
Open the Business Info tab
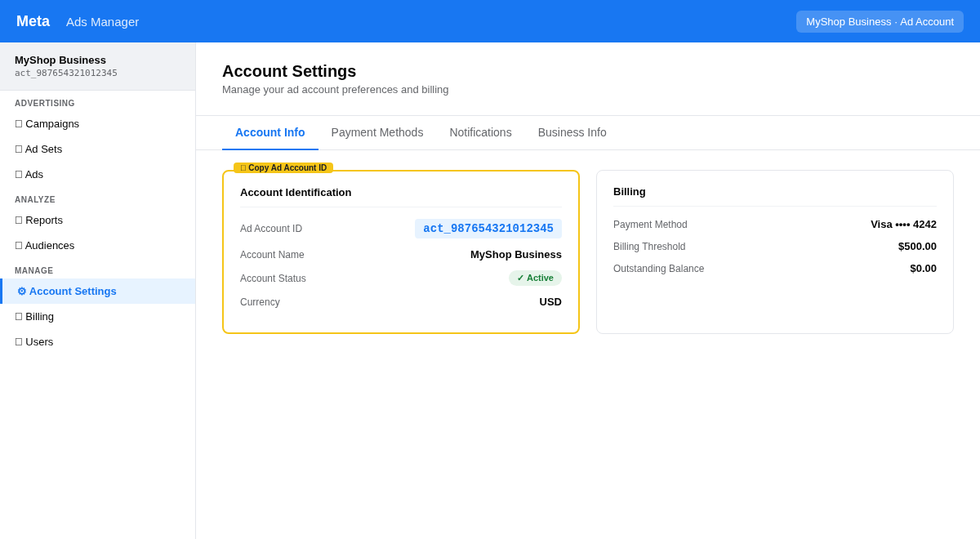coord(572,132)
